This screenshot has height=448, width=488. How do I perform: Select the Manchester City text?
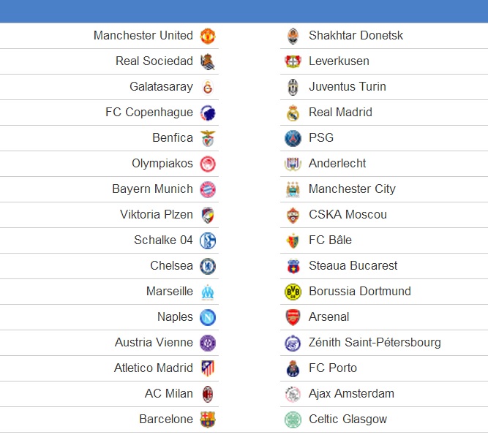coord(352,189)
